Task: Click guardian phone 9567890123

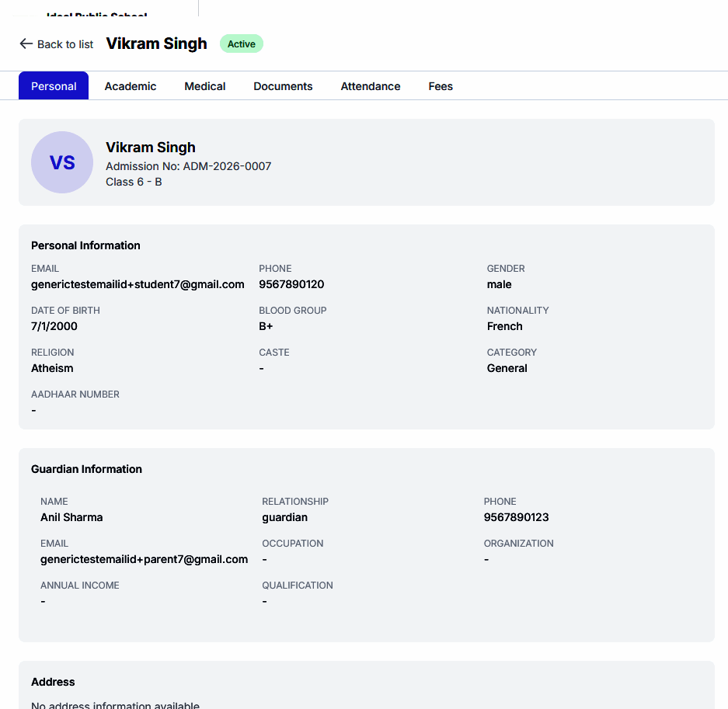Action: (517, 517)
